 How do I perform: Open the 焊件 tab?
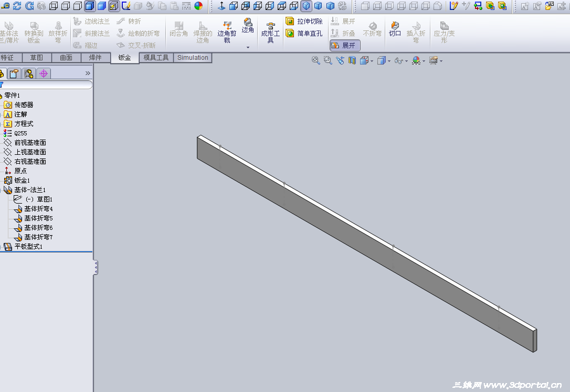95,57
